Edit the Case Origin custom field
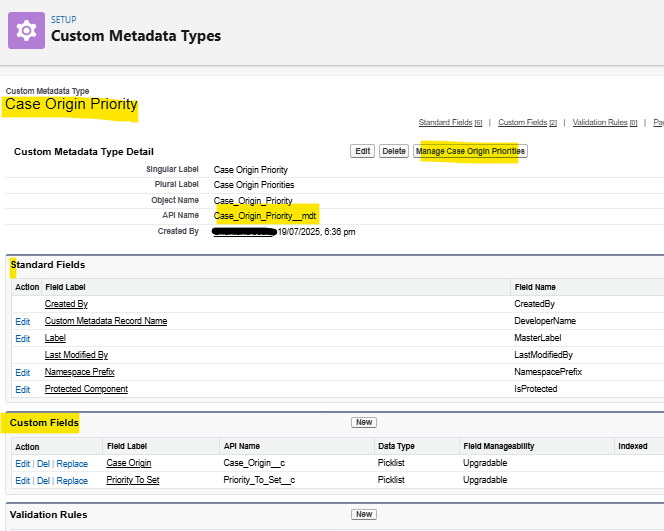The width and height of the screenshot is (664, 531). click(22, 464)
